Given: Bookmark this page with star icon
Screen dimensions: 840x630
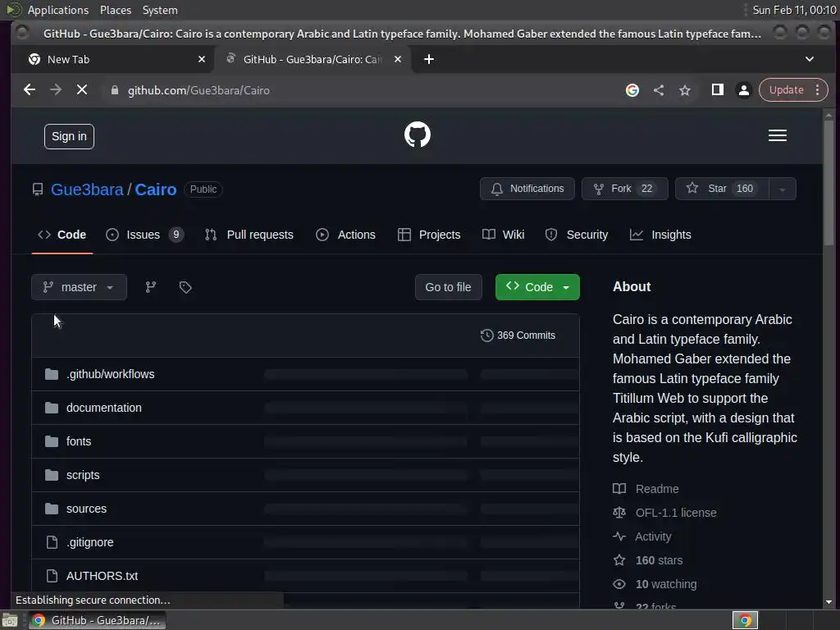Looking at the screenshot, I should (685, 90).
